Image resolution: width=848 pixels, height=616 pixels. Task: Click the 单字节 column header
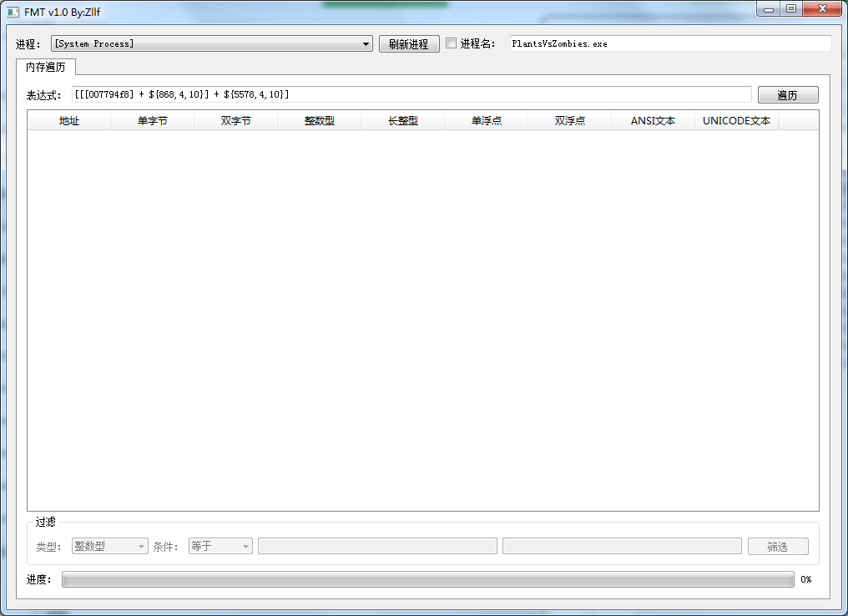point(152,120)
